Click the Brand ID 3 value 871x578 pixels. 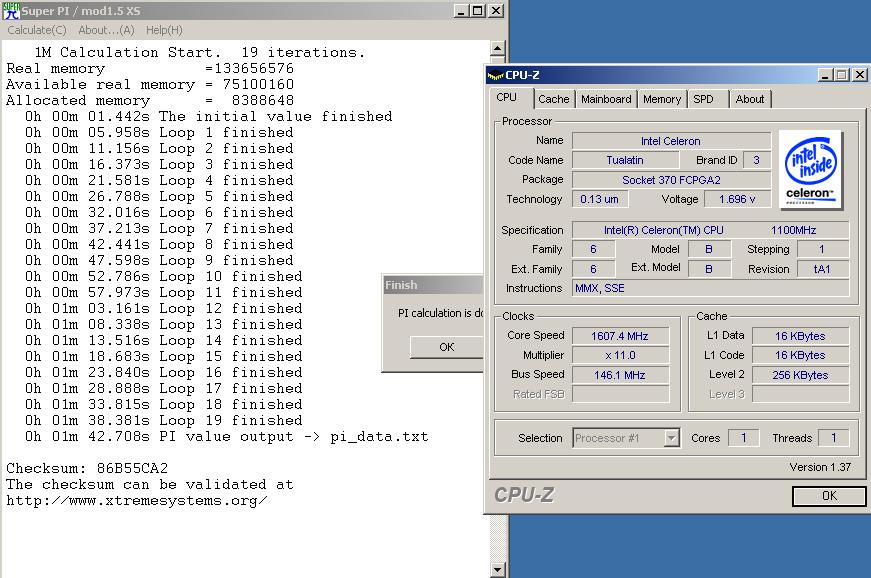757,160
